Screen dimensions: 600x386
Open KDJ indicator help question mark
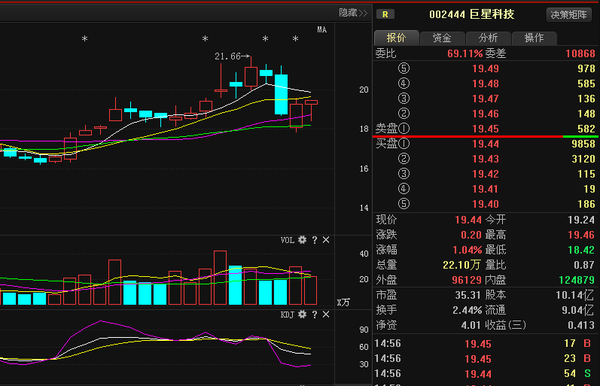[314, 314]
